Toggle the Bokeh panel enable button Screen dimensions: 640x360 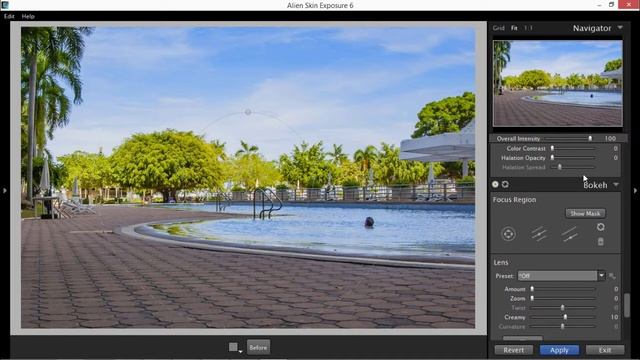[x=495, y=184]
